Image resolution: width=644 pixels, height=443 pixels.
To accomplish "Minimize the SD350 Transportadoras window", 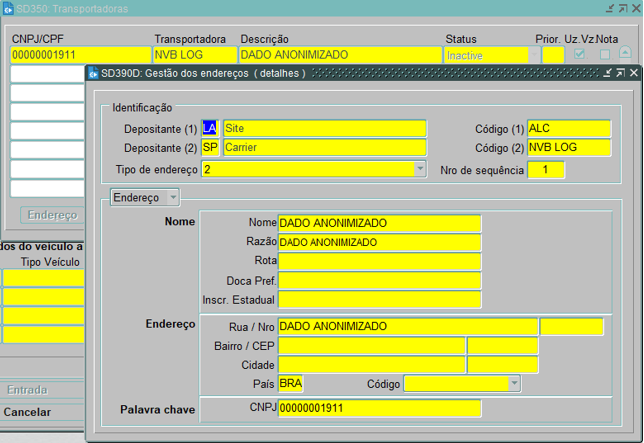I will (x=610, y=8).
